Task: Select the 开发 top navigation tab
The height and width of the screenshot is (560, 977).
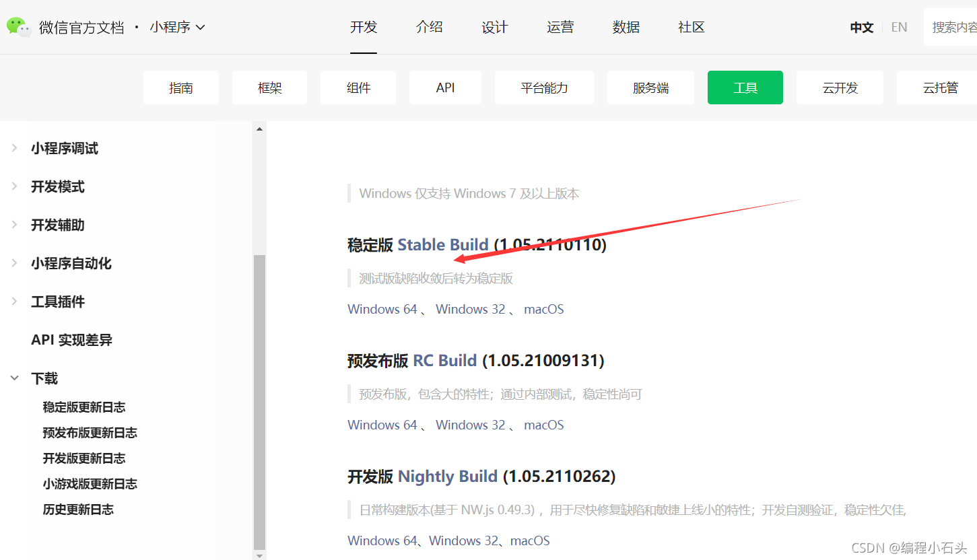Action: coord(364,27)
